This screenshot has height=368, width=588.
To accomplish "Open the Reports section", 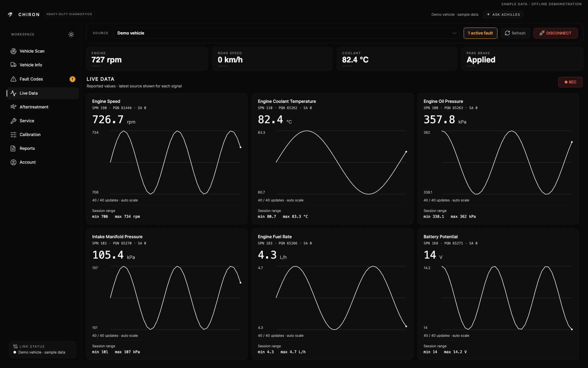I will tap(43, 149).
